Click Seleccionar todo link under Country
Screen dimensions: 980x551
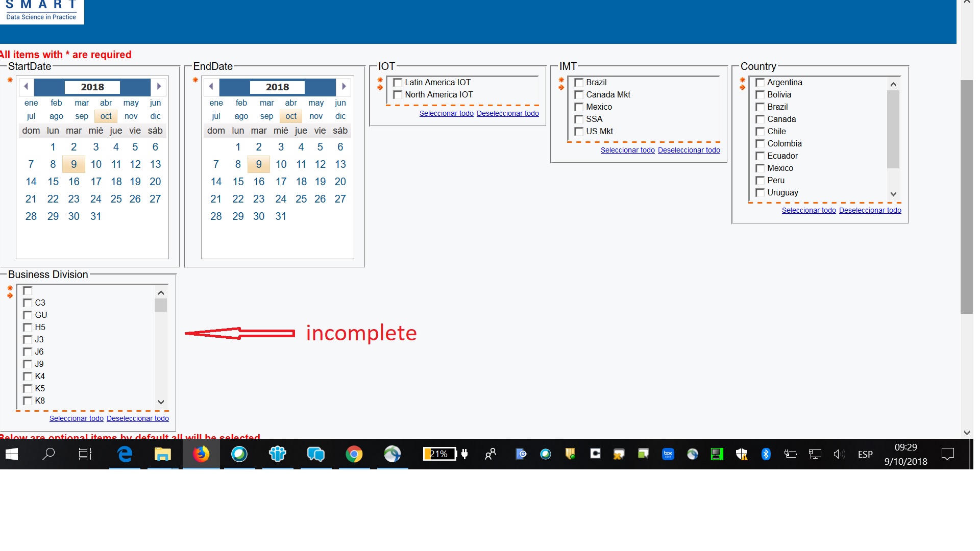pos(808,210)
